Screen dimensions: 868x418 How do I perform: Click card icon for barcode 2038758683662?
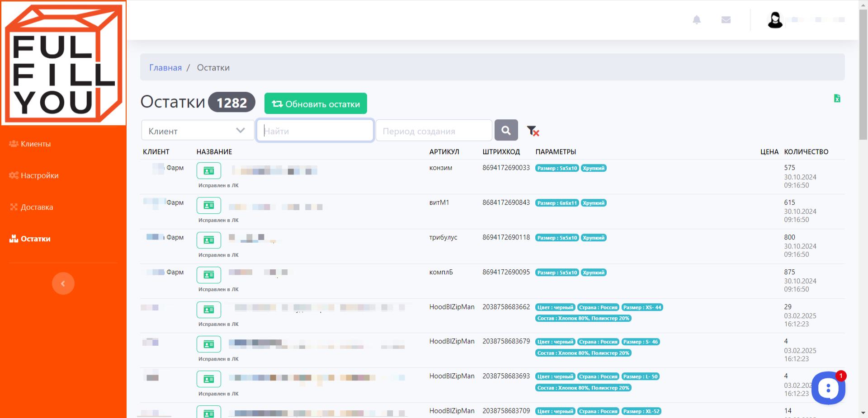click(209, 310)
